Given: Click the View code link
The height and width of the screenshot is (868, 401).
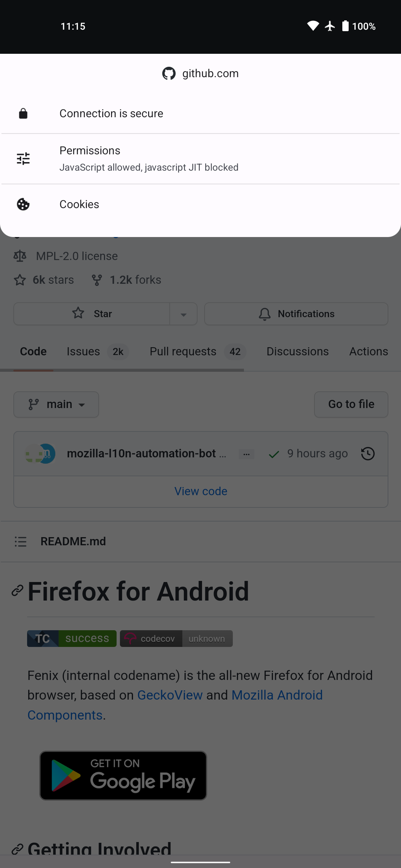Looking at the screenshot, I should pyautogui.click(x=200, y=491).
